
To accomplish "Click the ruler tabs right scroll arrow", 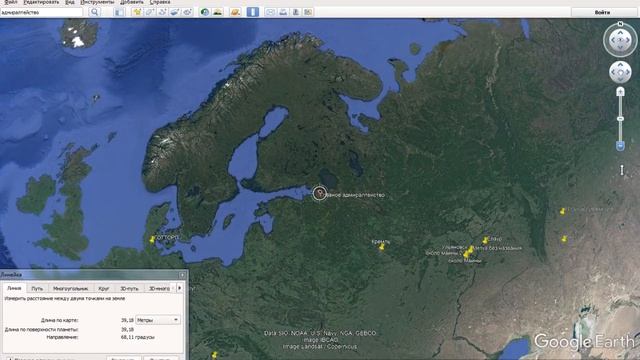I will (x=180, y=288).
